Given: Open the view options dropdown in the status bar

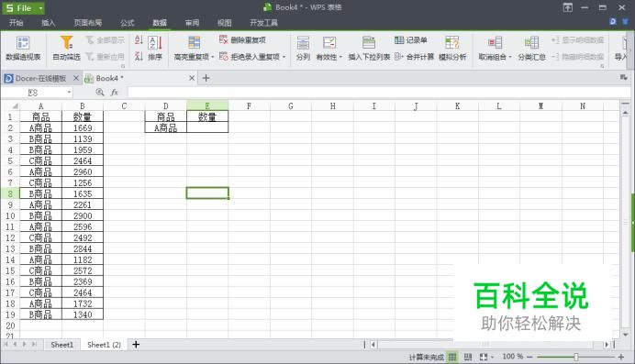Looking at the screenshot, I should tap(492, 357).
